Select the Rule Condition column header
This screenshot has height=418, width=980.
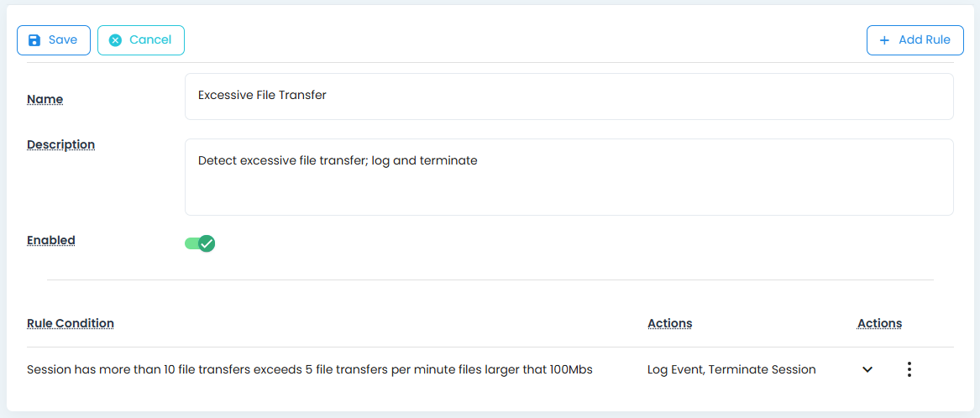[71, 323]
